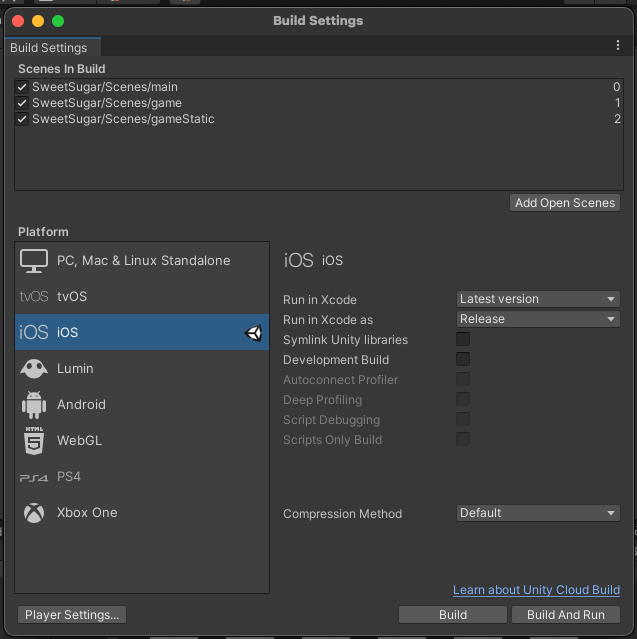Select the PS4 platform entry

[142, 477]
